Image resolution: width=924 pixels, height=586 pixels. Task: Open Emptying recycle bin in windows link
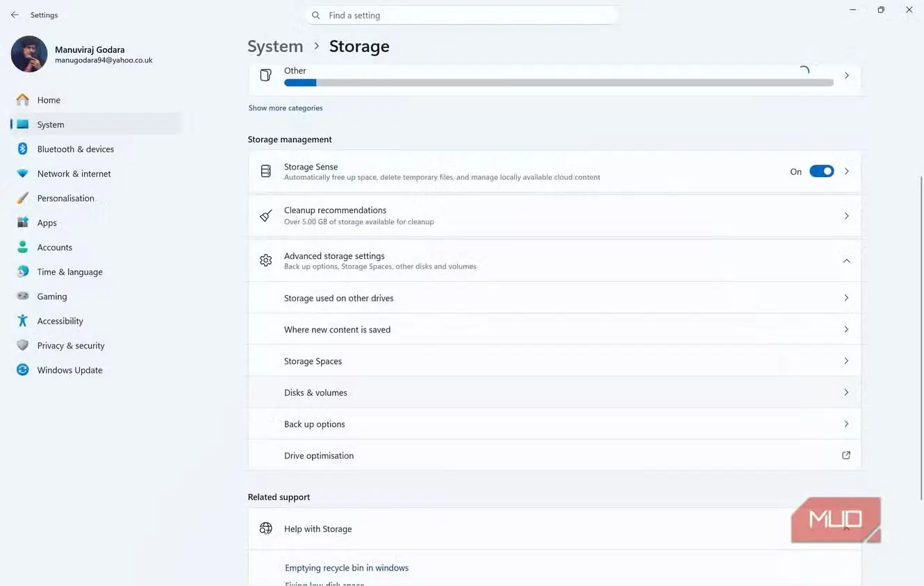pos(346,568)
